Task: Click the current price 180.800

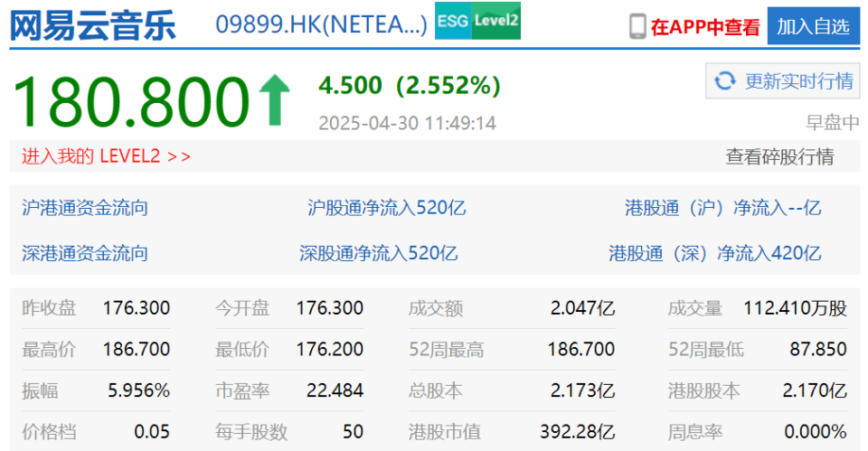Action: (x=131, y=101)
